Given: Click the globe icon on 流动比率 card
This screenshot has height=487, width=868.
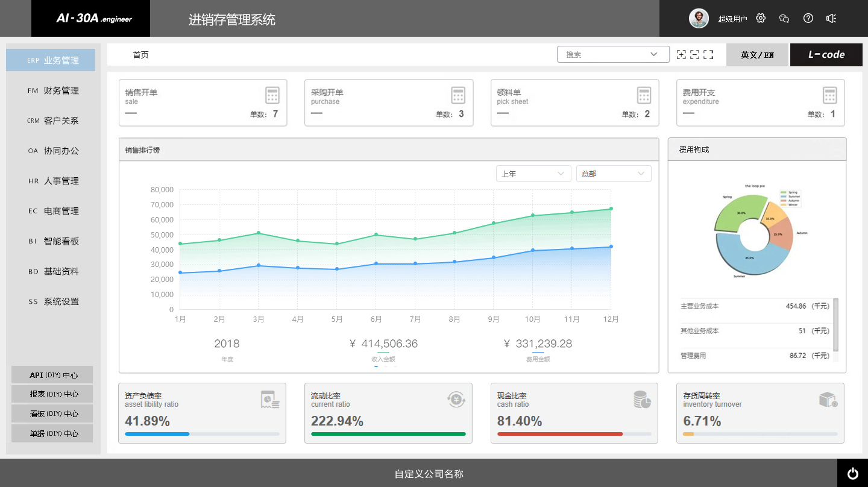Looking at the screenshot, I should [456, 399].
